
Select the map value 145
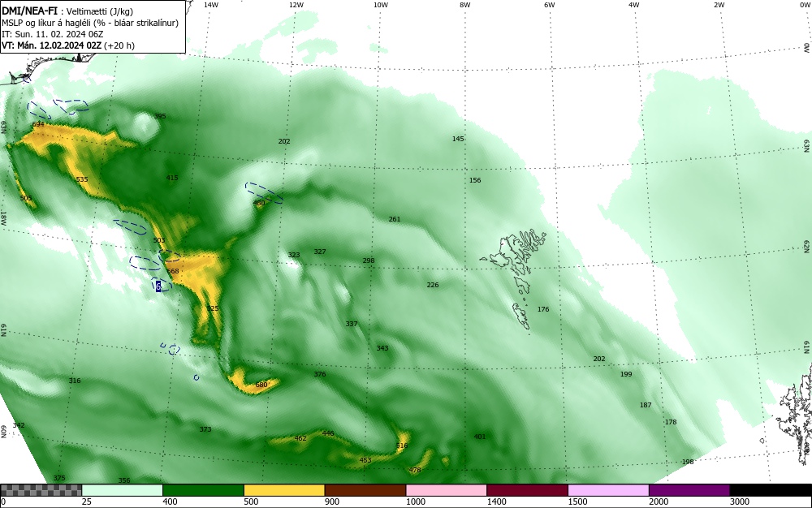point(458,139)
